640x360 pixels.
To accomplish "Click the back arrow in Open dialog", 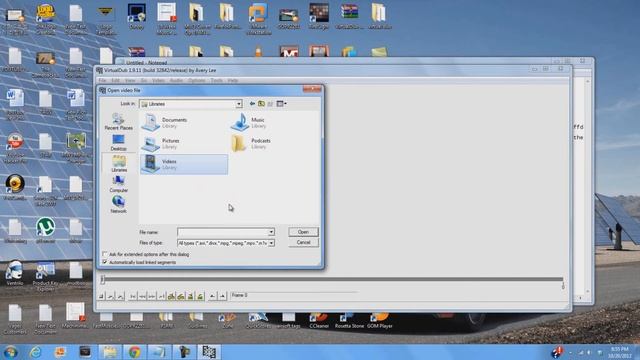I will [252, 104].
